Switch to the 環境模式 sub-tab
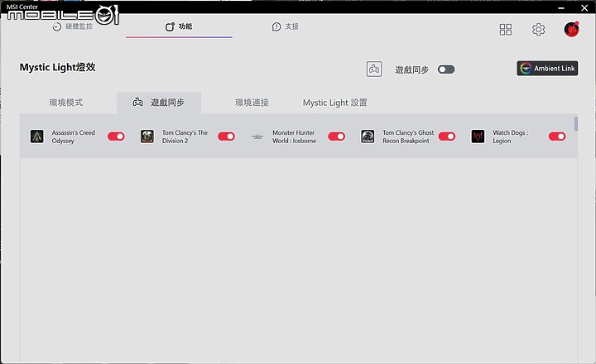The width and height of the screenshot is (596, 364). (x=65, y=103)
